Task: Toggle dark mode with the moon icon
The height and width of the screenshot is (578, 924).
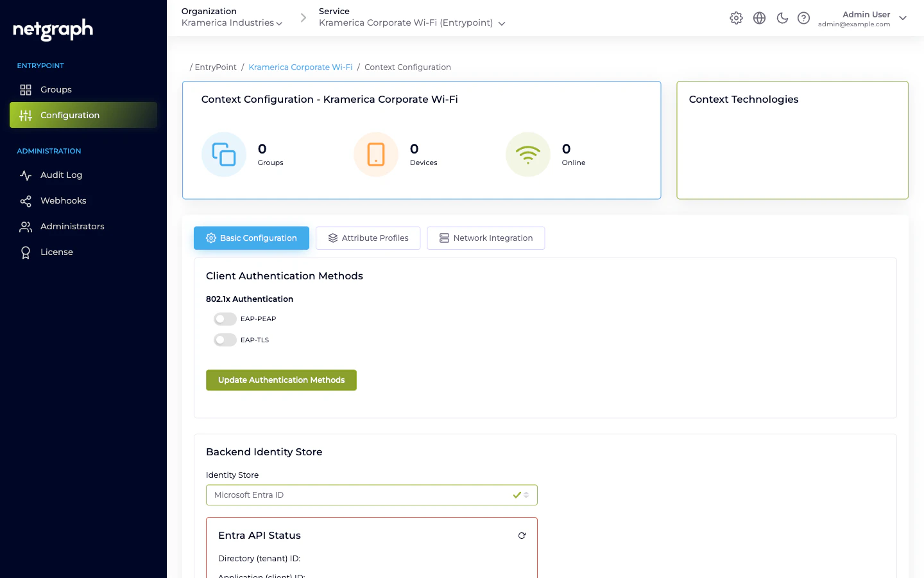Action: tap(782, 18)
